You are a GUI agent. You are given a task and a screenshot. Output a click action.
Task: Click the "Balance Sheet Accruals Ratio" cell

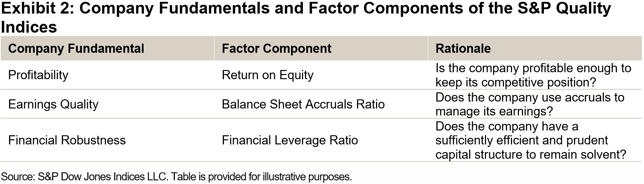coord(303,104)
